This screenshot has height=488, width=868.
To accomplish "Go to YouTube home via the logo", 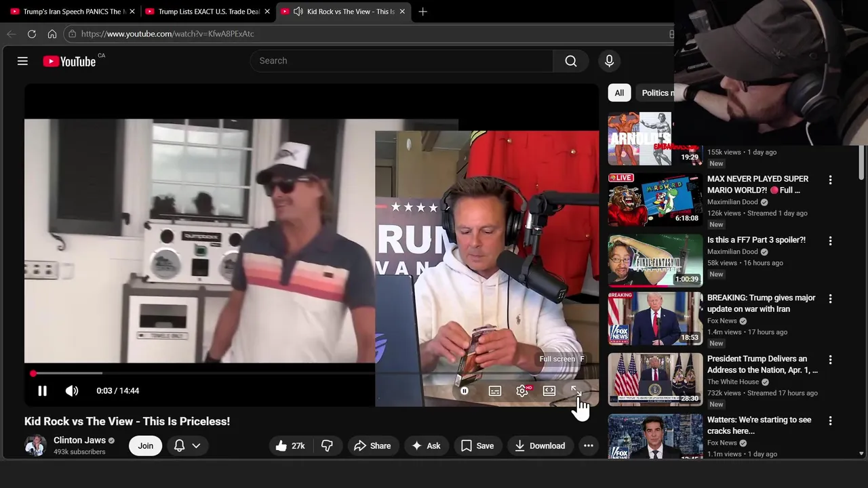I will tap(69, 61).
